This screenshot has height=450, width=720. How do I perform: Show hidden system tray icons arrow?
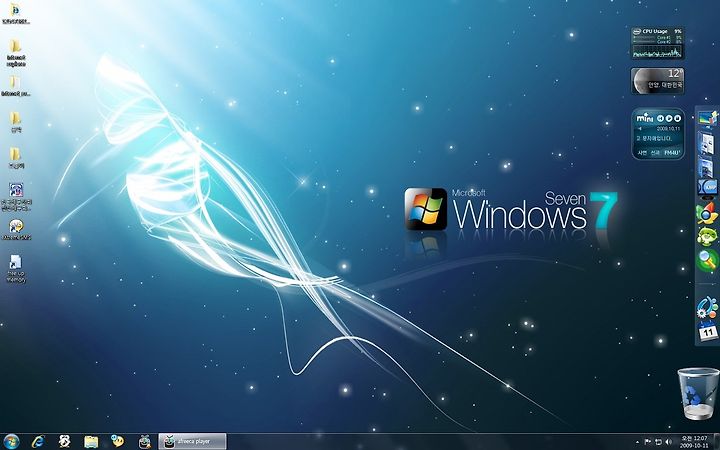click(x=637, y=443)
